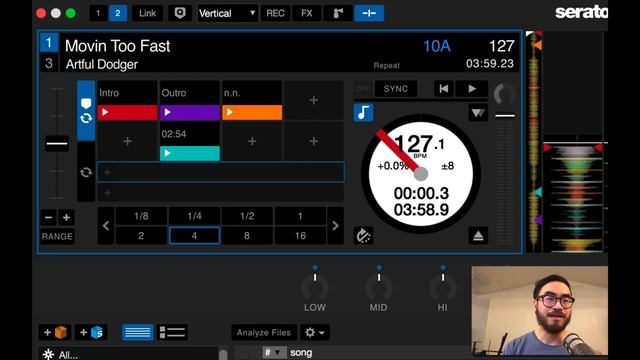Add a saved loop in highlighted loop row

(x=220, y=172)
